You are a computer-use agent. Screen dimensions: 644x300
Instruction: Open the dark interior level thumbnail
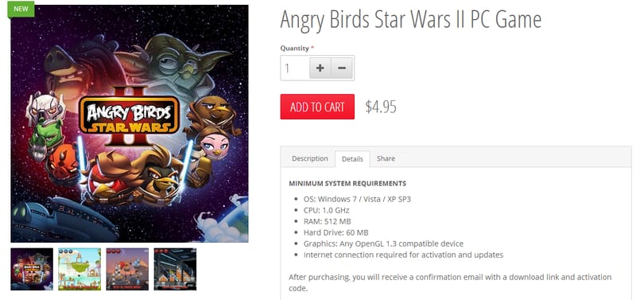[175, 269]
